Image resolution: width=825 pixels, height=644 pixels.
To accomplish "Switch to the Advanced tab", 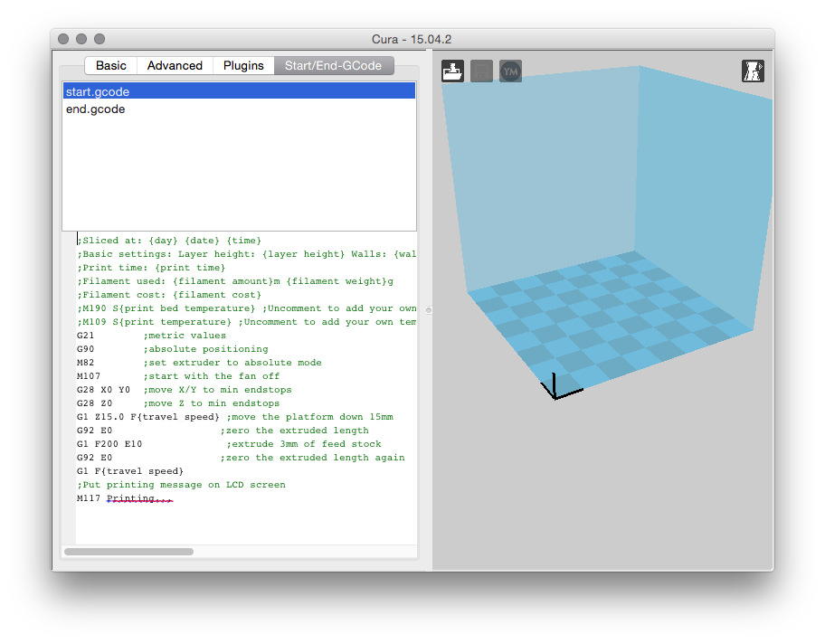I will pos(175,66).
